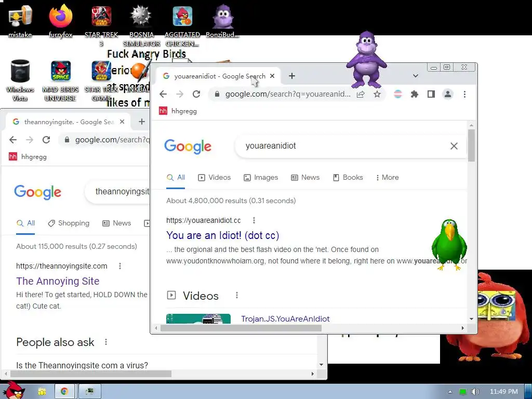The image size is (532, 399).
Task: Open a new tab in theannoyingsite window
Action: click(x=142, y=122)
